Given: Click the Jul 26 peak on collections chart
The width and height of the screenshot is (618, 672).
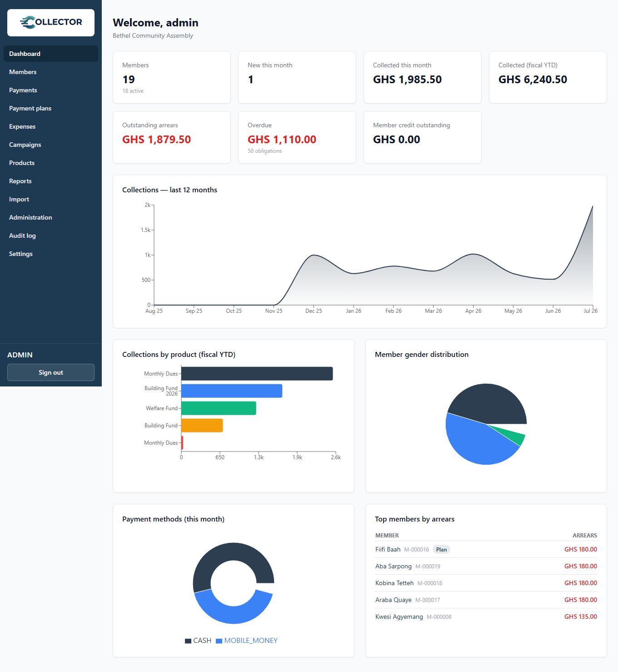Looking at the screenshot, I should (x=593, y=206).
